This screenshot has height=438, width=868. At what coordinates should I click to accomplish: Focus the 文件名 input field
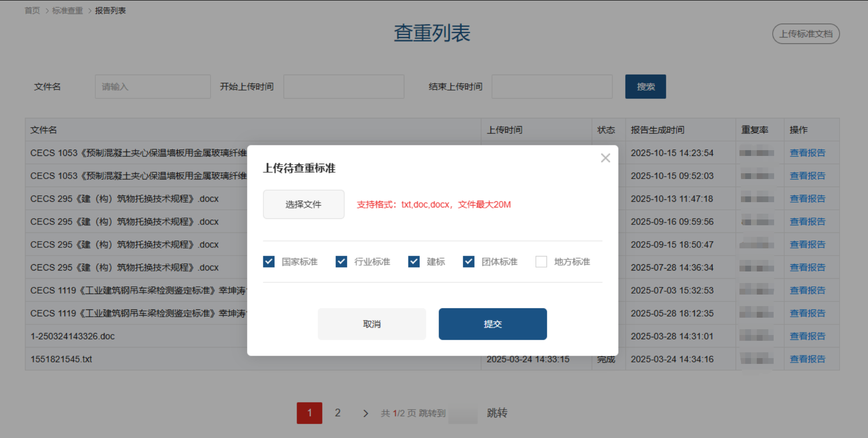point(153,87)
